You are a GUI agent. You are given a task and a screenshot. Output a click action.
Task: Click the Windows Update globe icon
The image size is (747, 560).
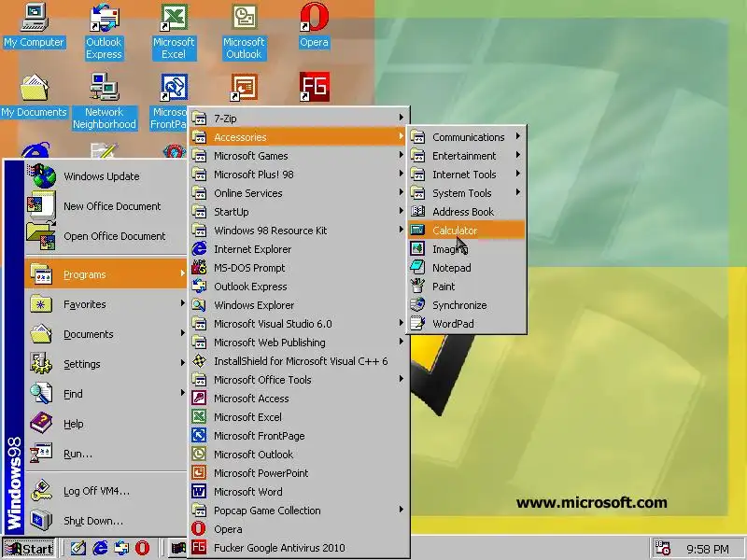[x=43, y=176]
